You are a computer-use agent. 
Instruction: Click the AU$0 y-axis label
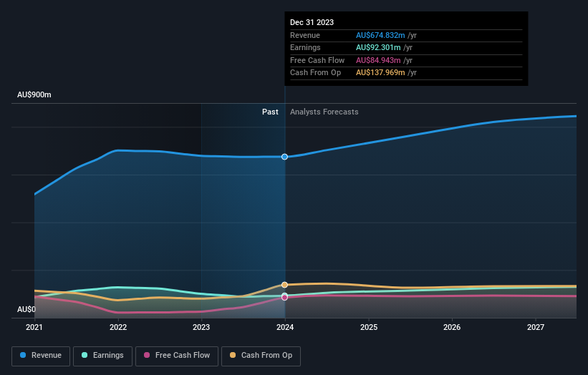[26, 309]
